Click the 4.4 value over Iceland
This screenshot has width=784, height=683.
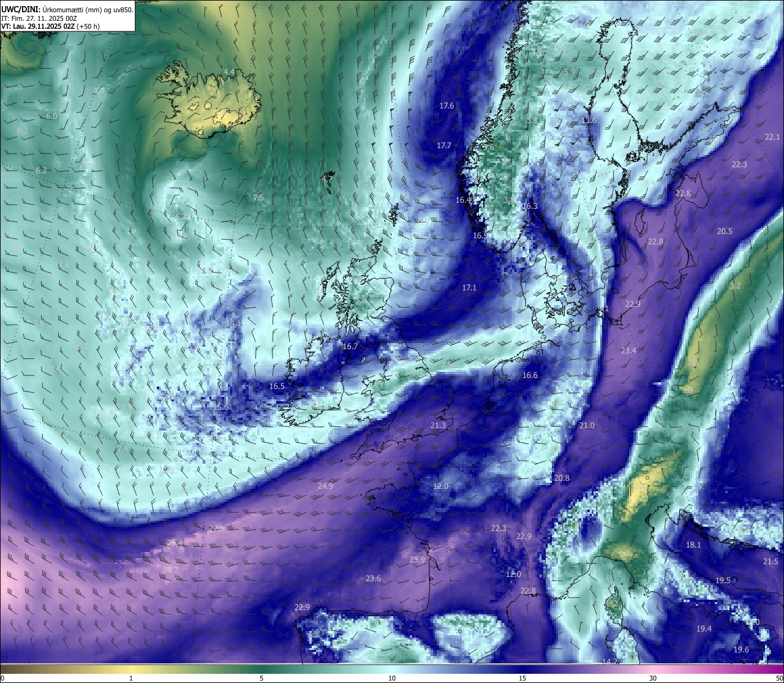(228, 72)
